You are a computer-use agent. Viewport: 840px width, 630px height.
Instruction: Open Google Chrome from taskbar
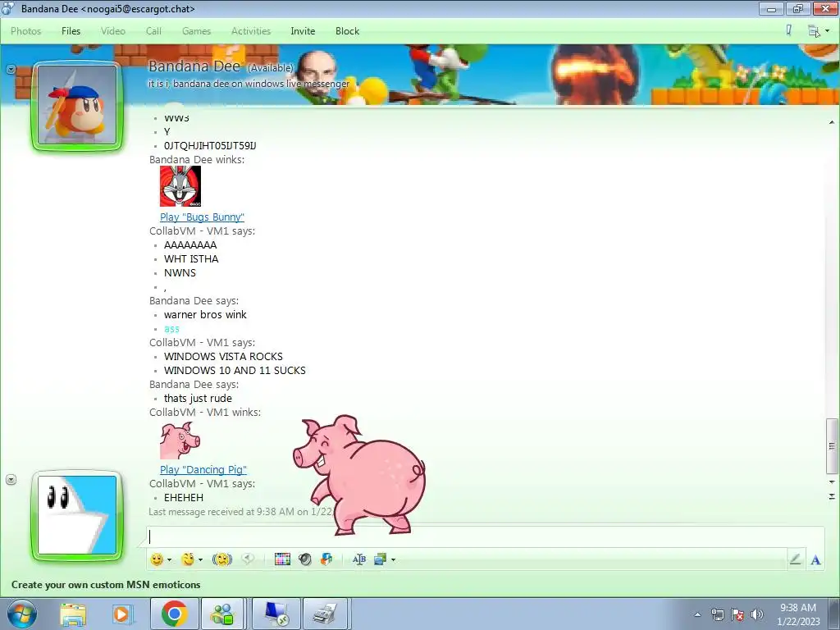[x=174, y=614]
